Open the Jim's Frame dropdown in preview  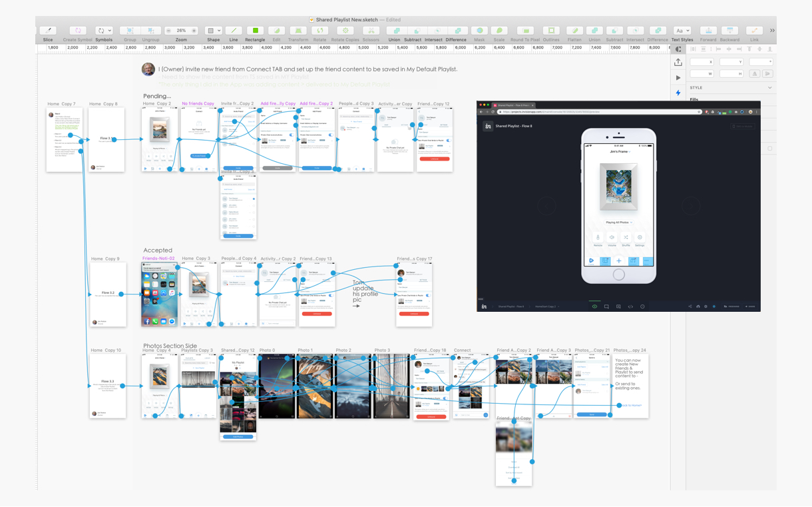619,152
